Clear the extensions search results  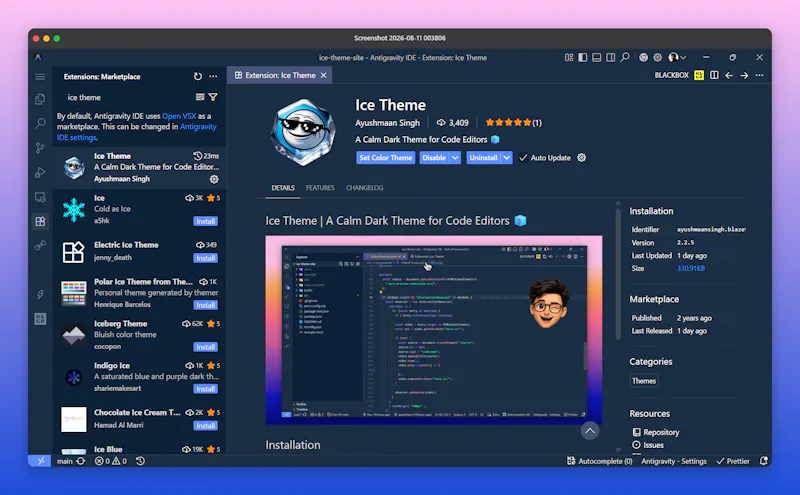coord(200,97)
